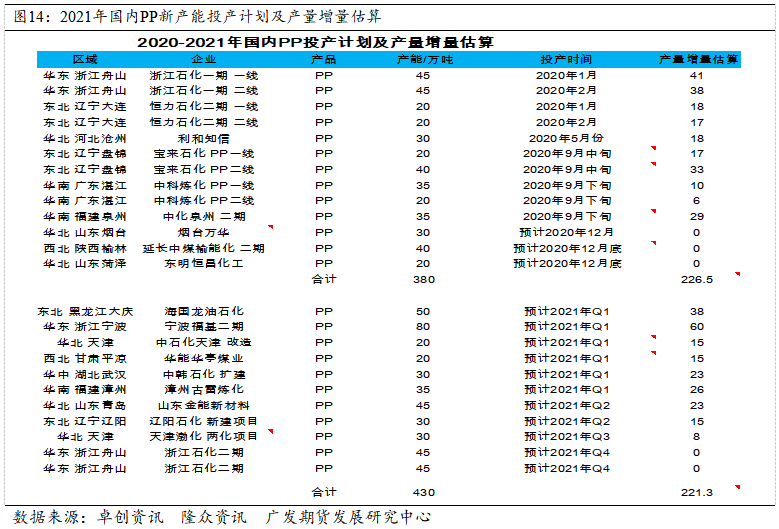Select output estimate "29" in 中化泉州 row

coord(697,217)
